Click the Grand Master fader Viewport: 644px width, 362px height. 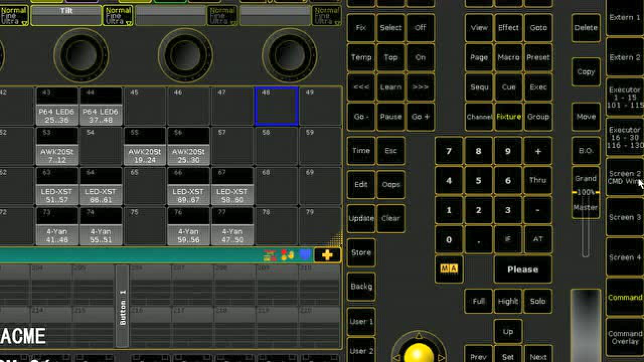[x=585, y=193]
